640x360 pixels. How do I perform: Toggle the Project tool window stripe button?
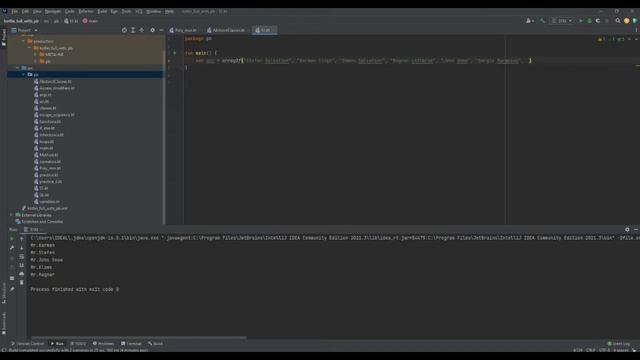(x=4, y=38)
